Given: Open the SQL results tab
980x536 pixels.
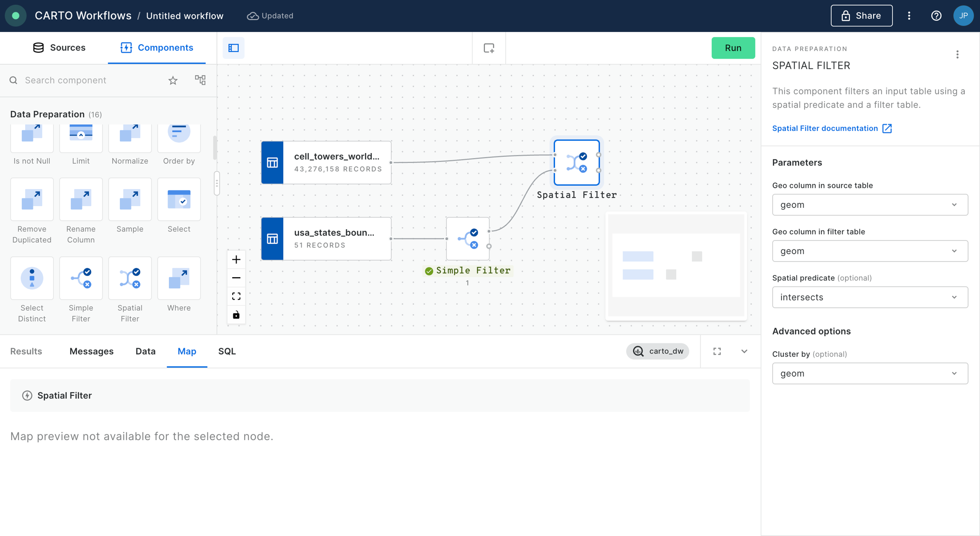Looking at the screenshot, I should (227, 351).
